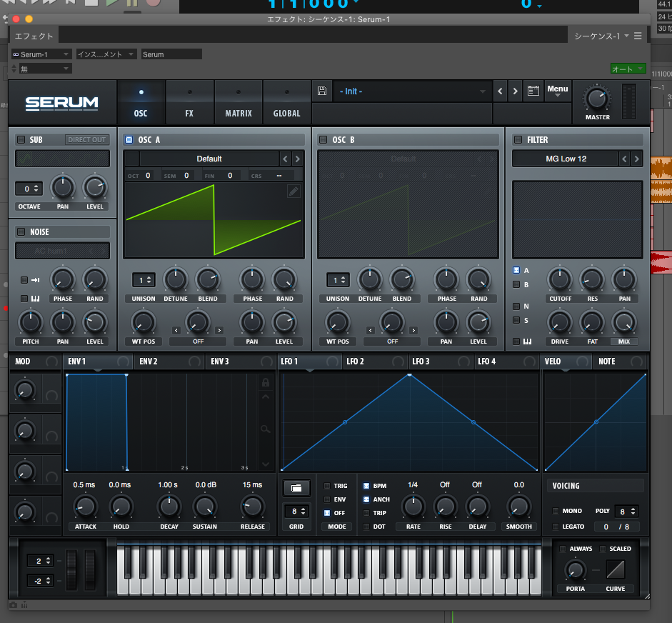Click OSC A warp mode right arrow
Screen dimensions: 672x623
coord(219,330)
